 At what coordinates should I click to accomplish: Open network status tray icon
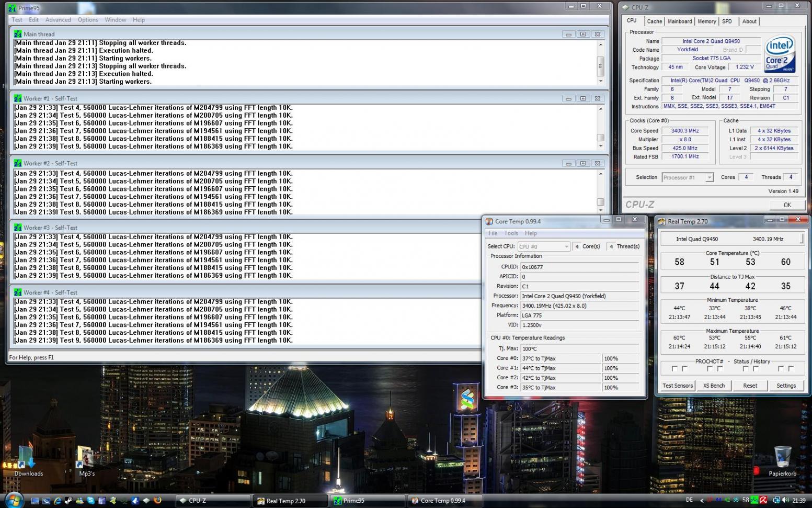776,500
